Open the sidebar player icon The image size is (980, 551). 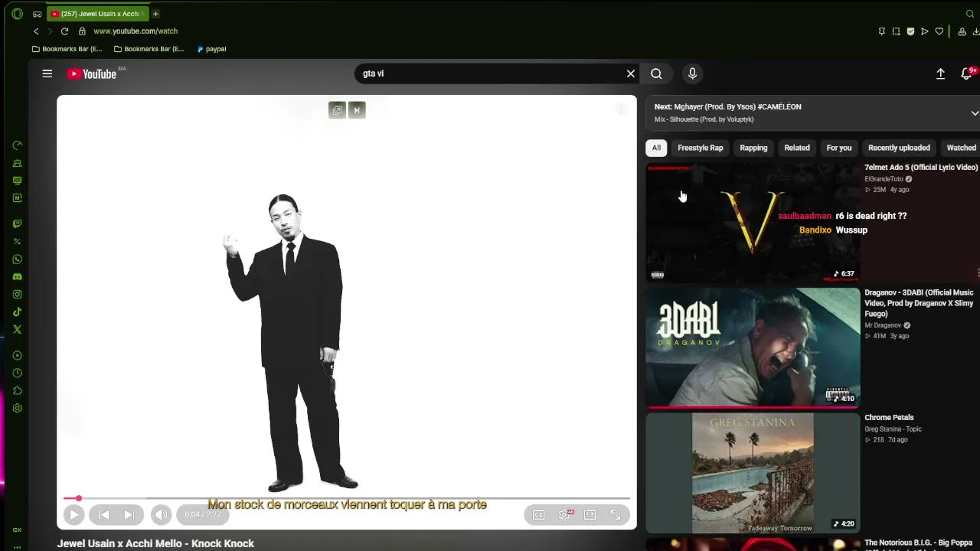coord(17,356)
